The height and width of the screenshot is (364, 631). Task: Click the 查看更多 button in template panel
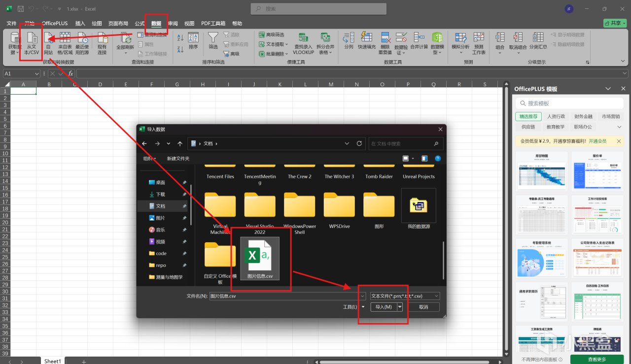[596, 359]
